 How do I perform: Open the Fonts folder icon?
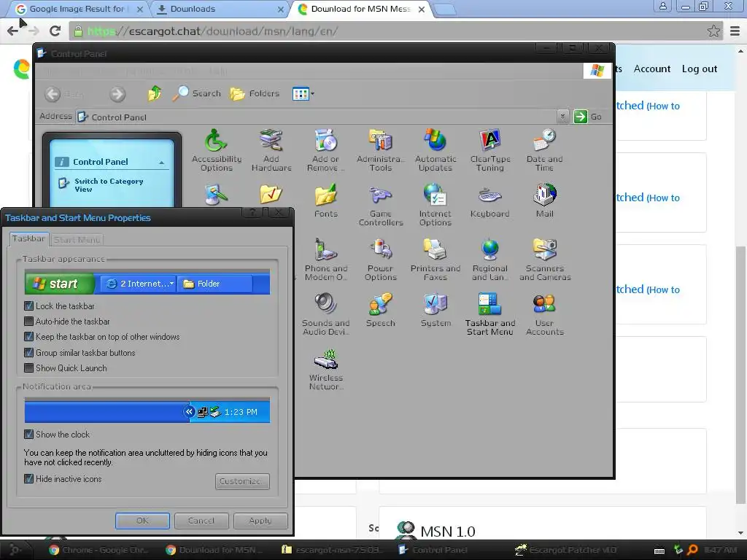[x=326, y=201]
